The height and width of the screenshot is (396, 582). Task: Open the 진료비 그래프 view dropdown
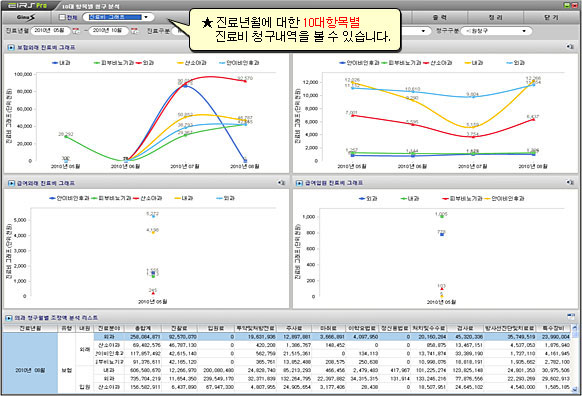[x=118, y=17]
